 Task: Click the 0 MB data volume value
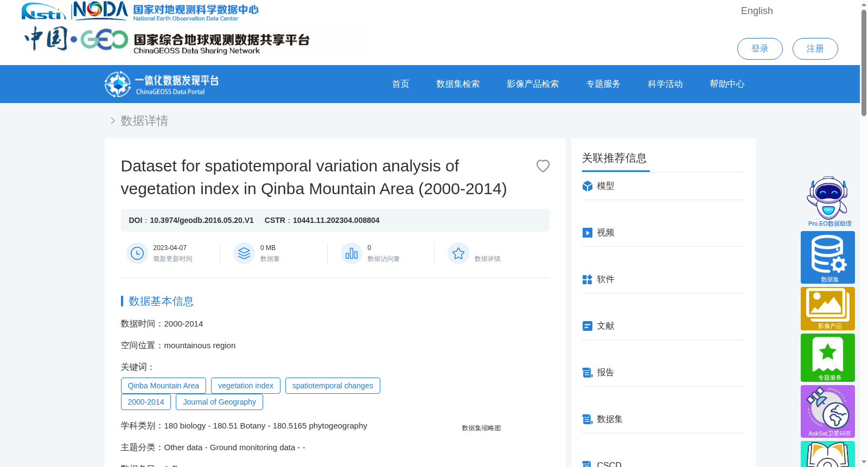tap(268, 248)
